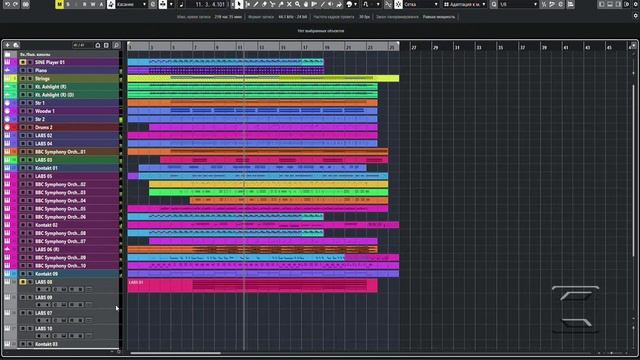Toggle the global Solo S button

[68, 4]
